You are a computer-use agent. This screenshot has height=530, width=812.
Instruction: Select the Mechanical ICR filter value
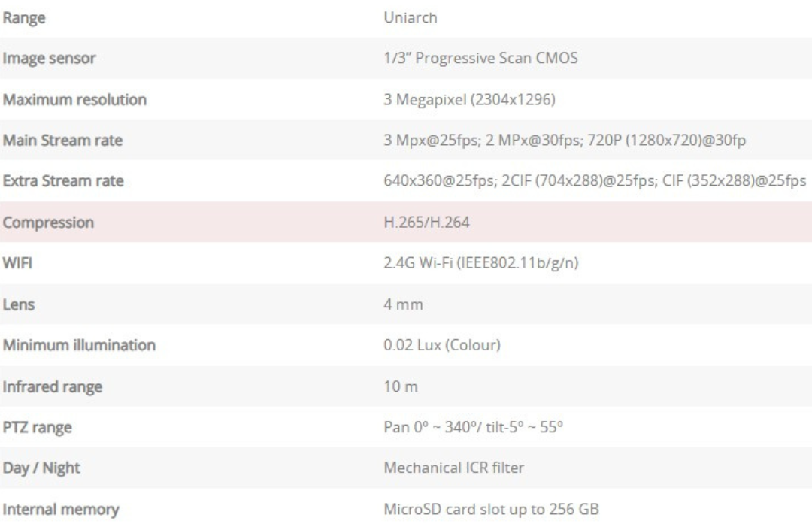(x=454, y=468)
